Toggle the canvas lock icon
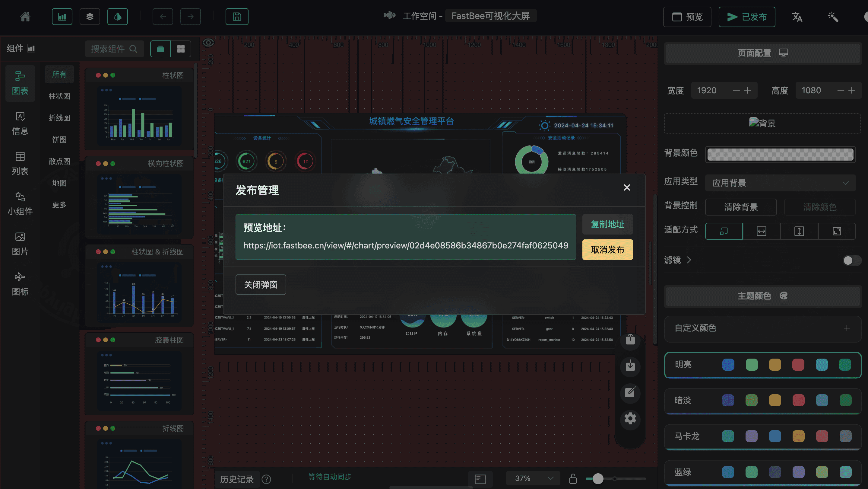 (573, 478)
